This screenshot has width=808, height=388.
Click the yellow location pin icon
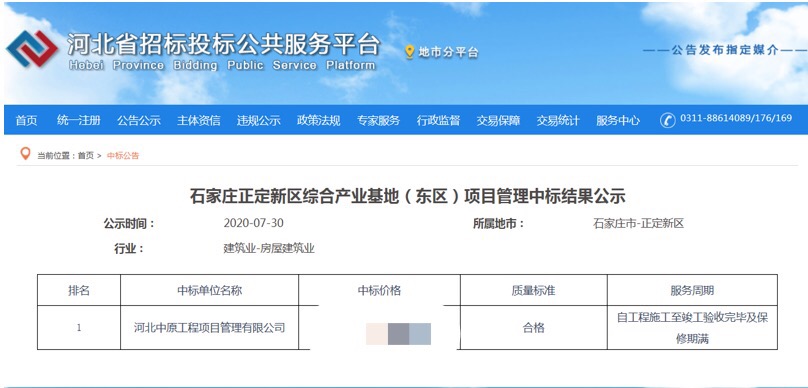(x=410, y=52)
